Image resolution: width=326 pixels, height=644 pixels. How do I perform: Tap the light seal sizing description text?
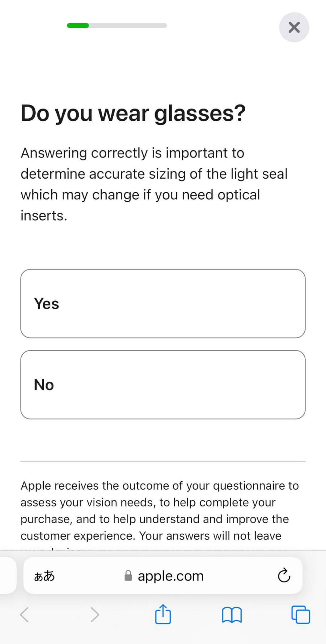coord(154,184)
